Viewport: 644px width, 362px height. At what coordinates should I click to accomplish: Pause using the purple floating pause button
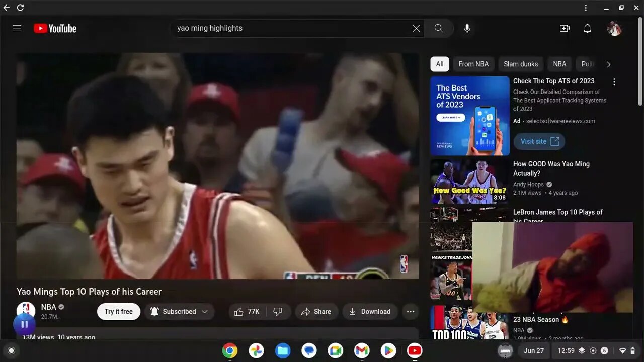[x=24, y=324]
